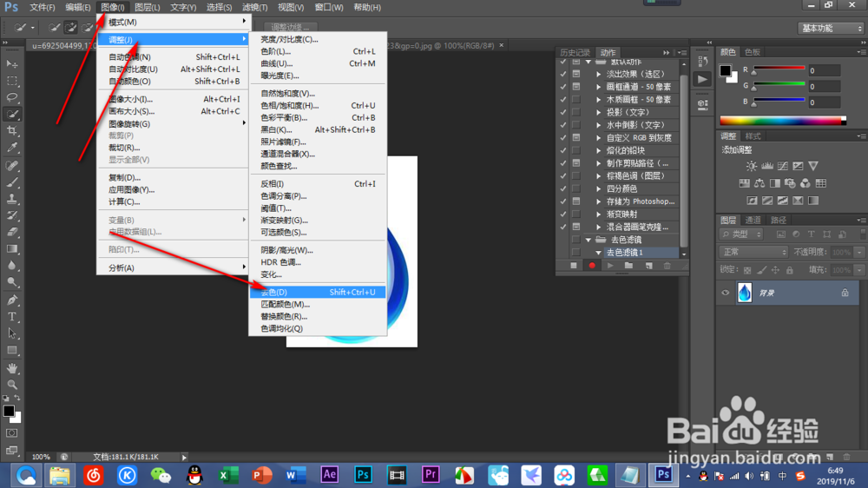
Task: Add a Levels adjustment from Adjustments panel
Action: 766,166
